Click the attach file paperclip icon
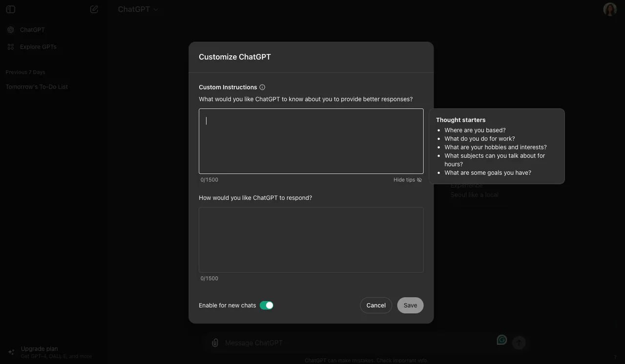Viewport: 625px width, 364px height. pos(215,343)
